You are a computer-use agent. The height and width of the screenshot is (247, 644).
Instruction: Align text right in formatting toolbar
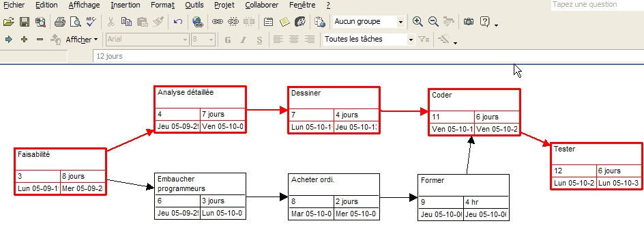(x=309, y=40)
